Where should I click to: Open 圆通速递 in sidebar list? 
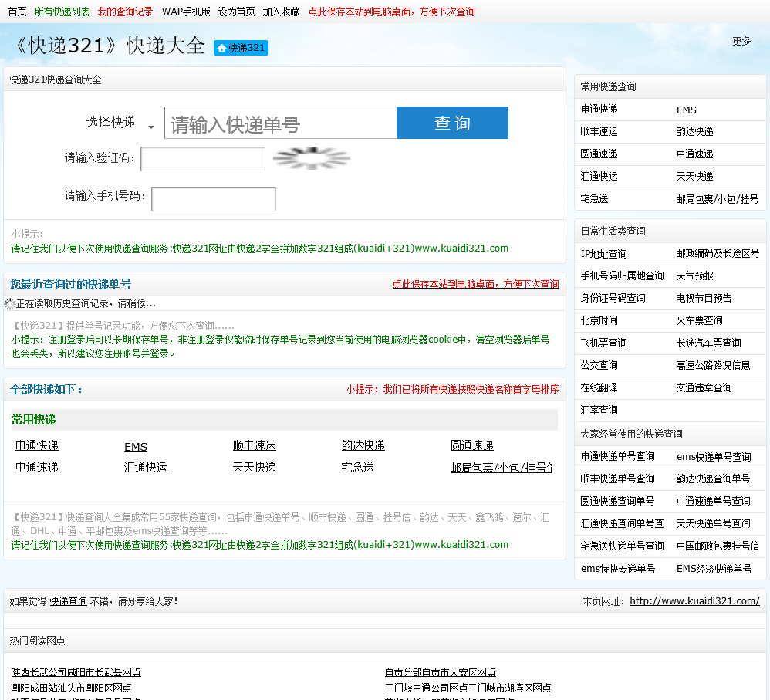click(599, 154)
